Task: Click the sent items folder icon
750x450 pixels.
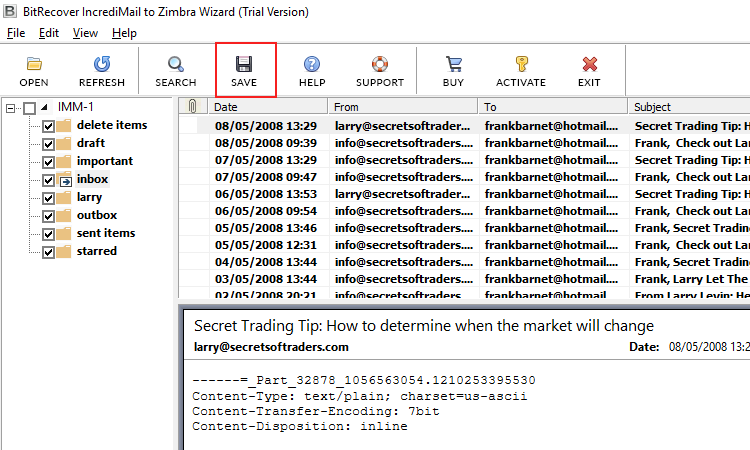Action: (x=64, y=234)
